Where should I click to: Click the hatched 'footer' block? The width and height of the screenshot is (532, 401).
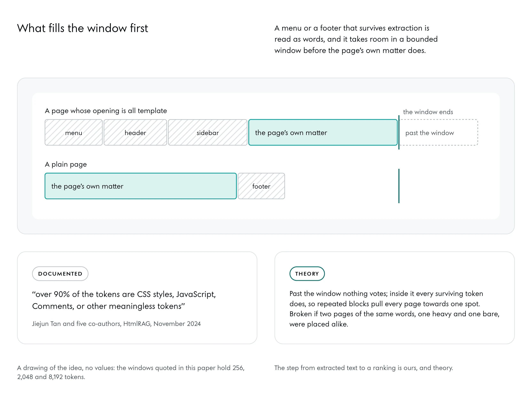coord(261,186)
